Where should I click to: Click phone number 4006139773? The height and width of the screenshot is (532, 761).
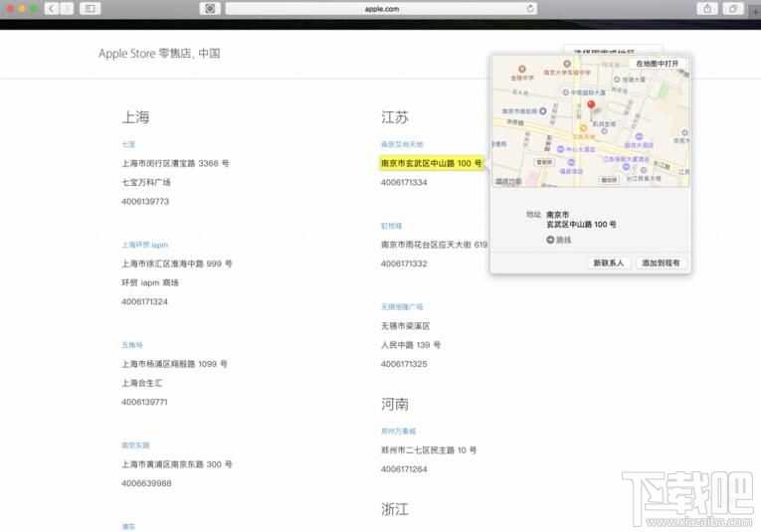coord(145,201)
